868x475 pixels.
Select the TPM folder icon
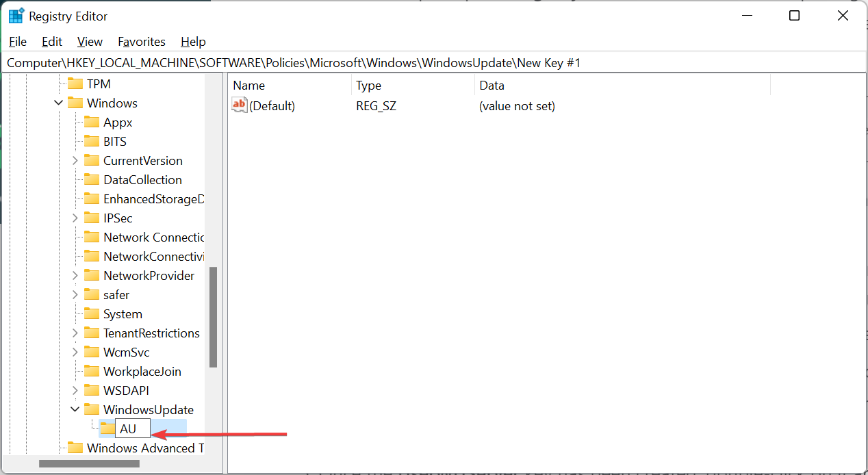(75, 84)
